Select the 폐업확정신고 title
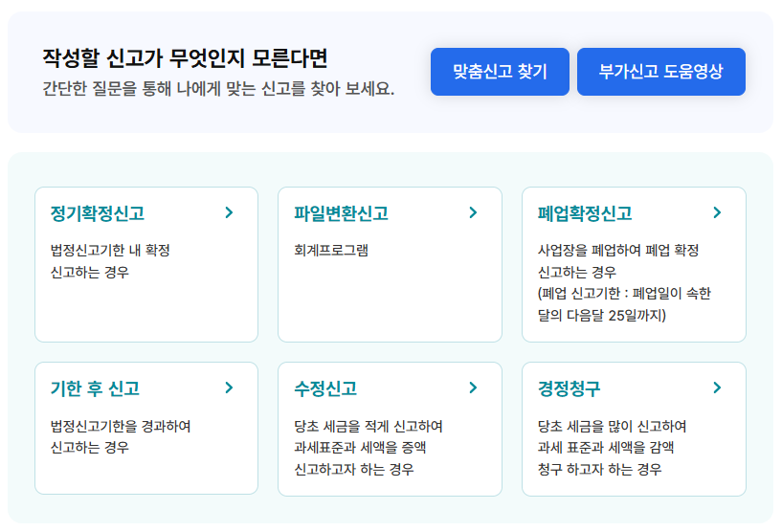Image resolution: width=782 pixels, height=532 pixels. point(585,213)
